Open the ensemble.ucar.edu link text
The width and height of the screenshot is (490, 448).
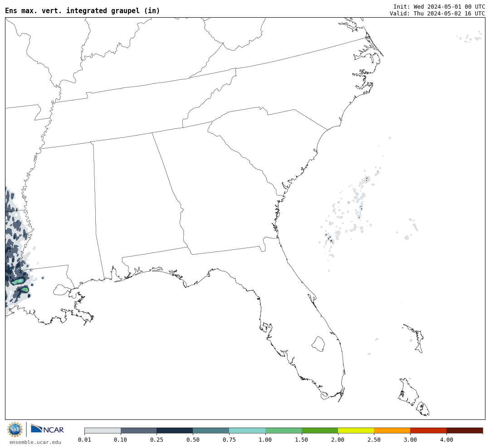coord(35,442)
